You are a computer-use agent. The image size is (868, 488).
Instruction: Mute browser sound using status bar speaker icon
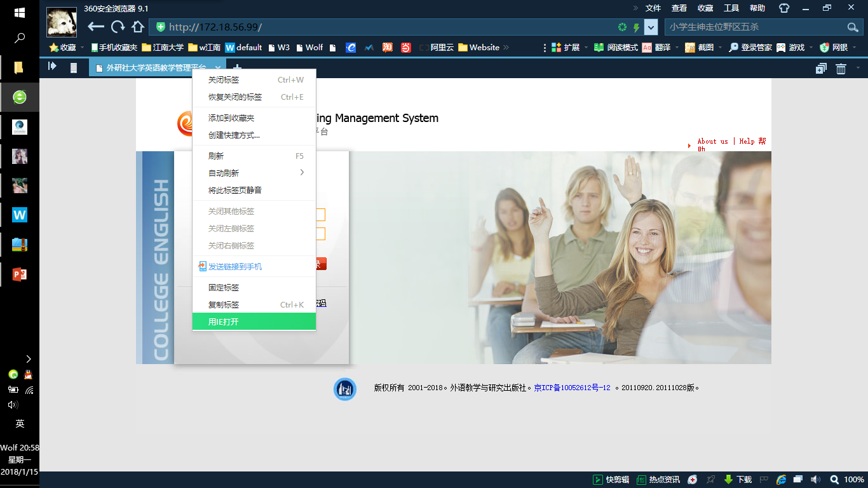pos(815,480)
